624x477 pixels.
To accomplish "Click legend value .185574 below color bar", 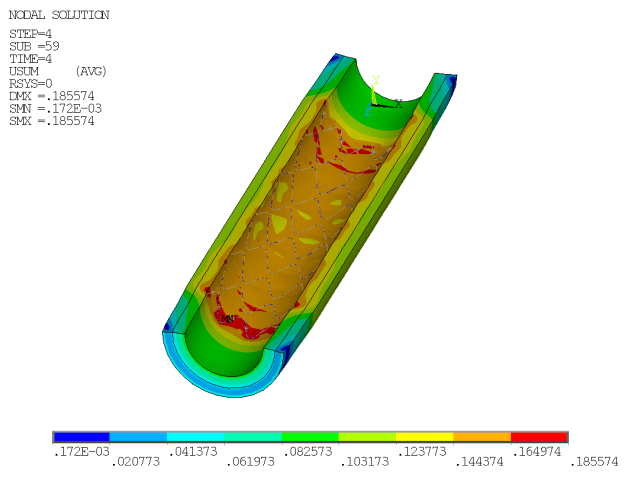I will pyautogui.click(x=594, y=462).
